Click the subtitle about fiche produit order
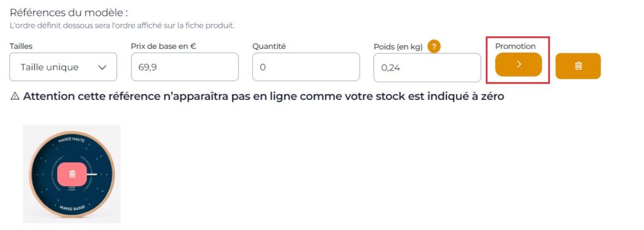The image size is (644, 230). click(122, 26)
